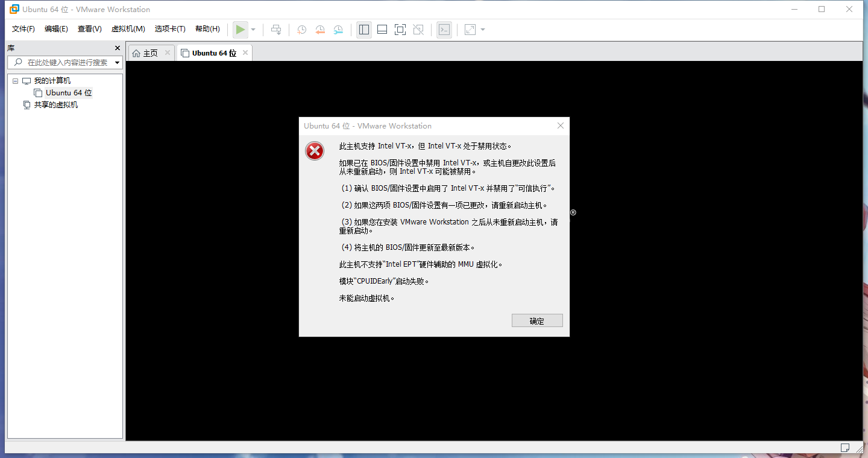
Task: Open the snapshot manager icon
Action: (338, 30)
